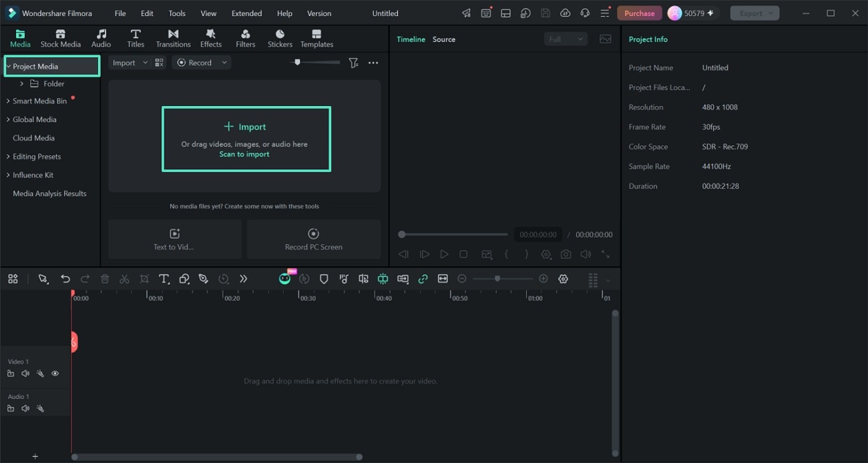The width and height of the screenshot is (868, 463).
Task: Open the media filter funnel icon
Action: point(353,63)
